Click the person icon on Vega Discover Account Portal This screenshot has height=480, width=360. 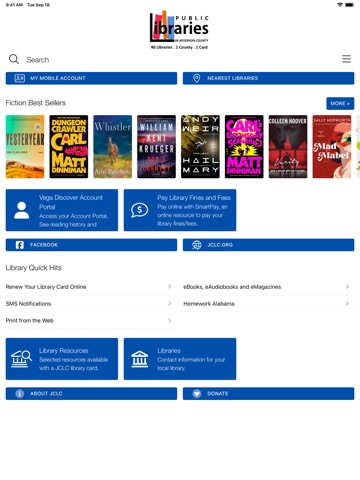click(x=22, y=210)
